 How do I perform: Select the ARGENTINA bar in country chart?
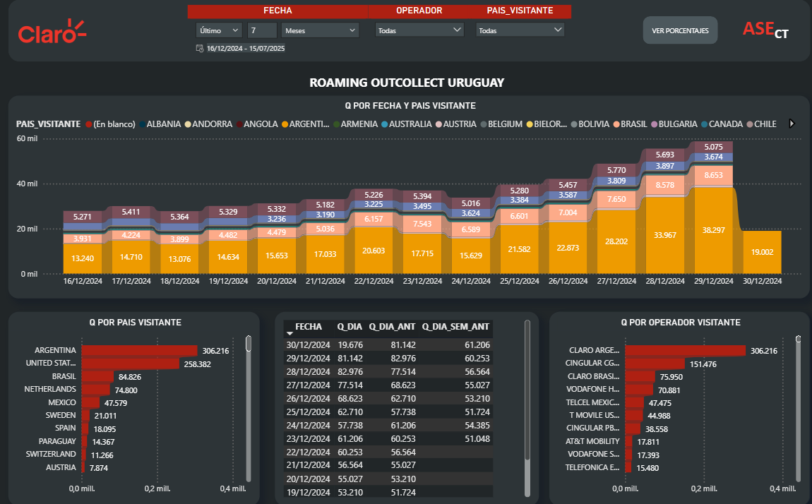pyautogui.click(x=139, y=350)
